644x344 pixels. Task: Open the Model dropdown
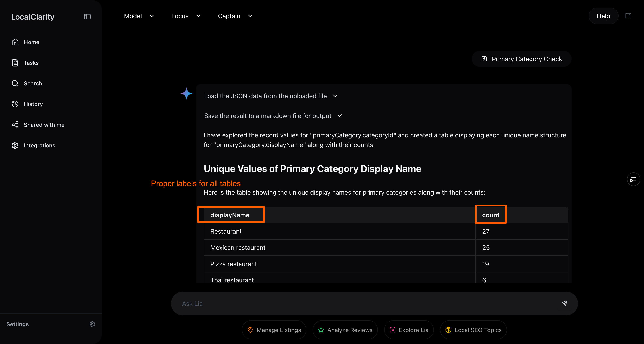click(139, 16)
